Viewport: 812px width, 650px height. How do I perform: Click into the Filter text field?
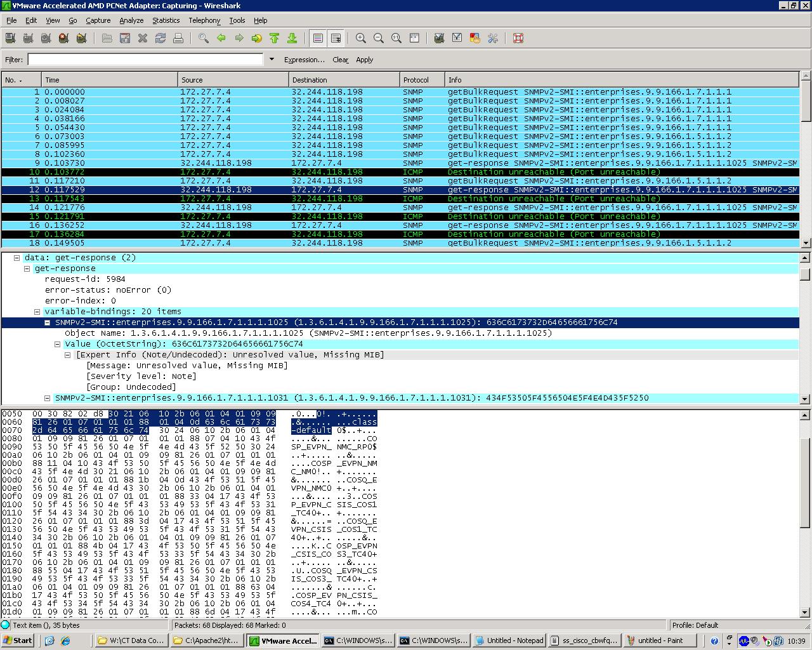(x=145, y=59)
